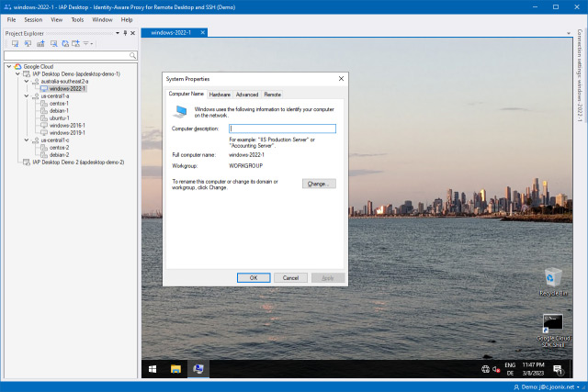Viewport: 588px width, 392px height.
Task: Open the Connection settings side panel tab
Action: 580,75
